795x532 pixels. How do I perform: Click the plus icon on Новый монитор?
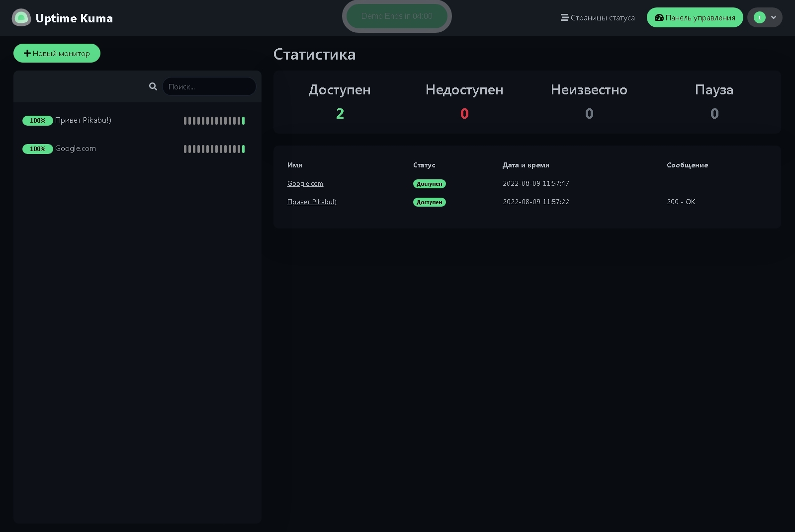[x=27, y=53]
